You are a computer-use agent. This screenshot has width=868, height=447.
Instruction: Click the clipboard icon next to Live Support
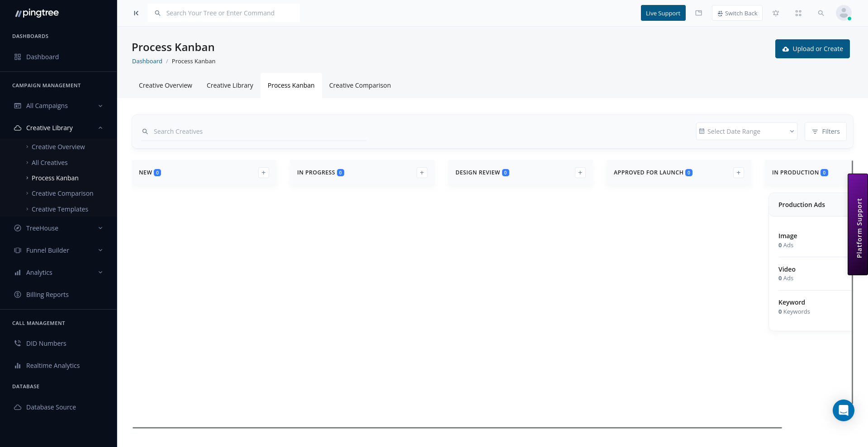[x=698, y=13]
